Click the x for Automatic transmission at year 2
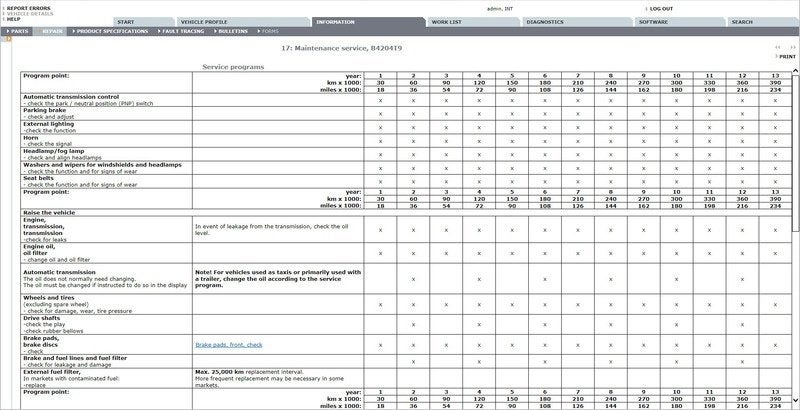This screenshot has height=410, width=800. point(413,279)
